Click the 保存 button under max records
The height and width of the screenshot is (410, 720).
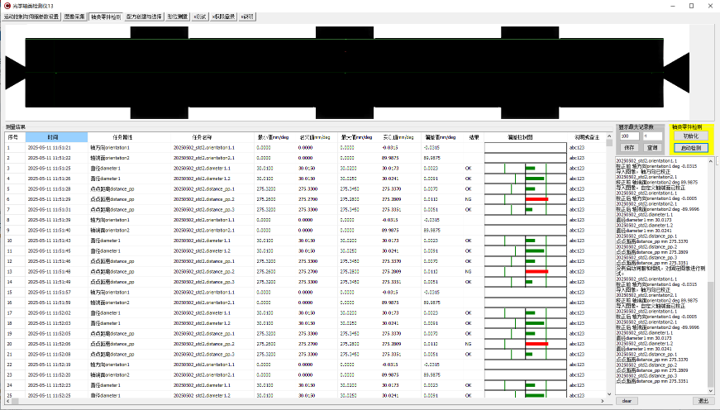coord(629,147)
